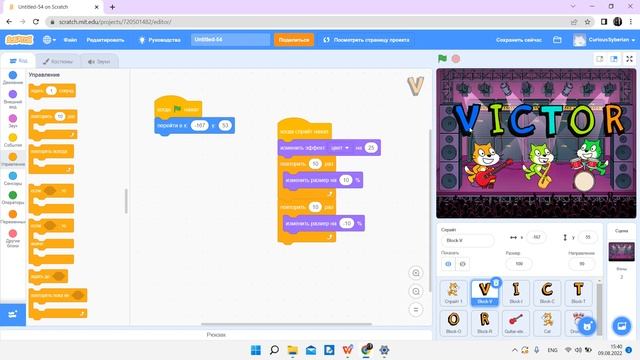640x360 pixels.
Task: Click the sprite x coordinate field
Action: click(536, 237)
